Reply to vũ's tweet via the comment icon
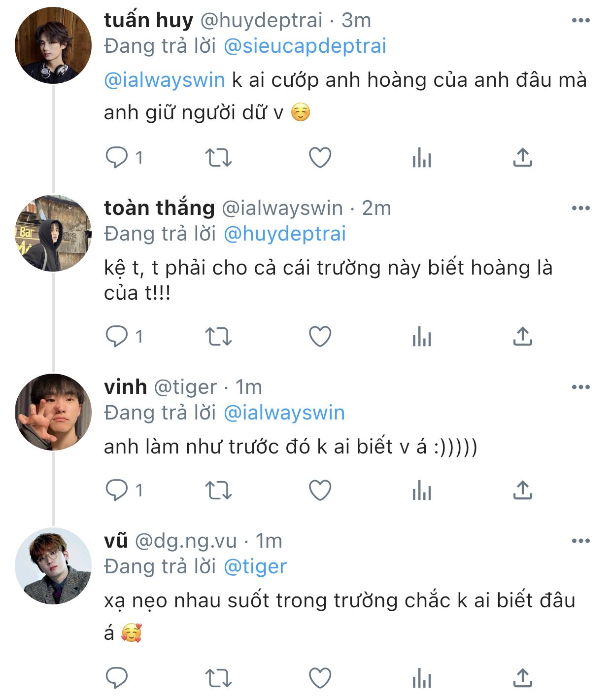The width and height of the screenshot is (612, 700). coord(117,677)
